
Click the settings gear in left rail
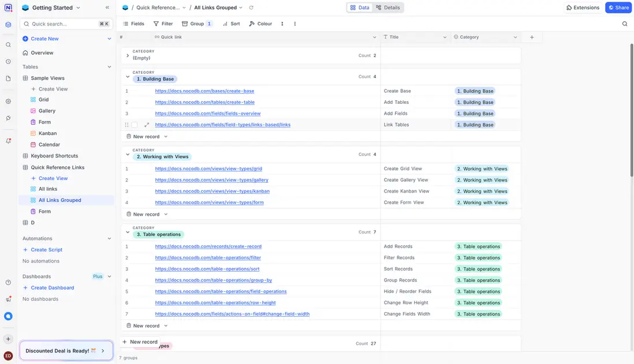pos(8,101)
